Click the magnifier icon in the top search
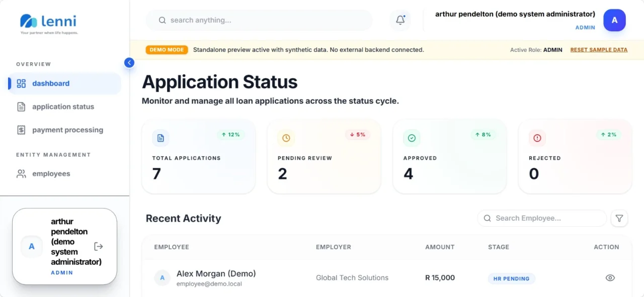Image resolution: width=644 pixels, height=297 pixels. click(162, 20)
